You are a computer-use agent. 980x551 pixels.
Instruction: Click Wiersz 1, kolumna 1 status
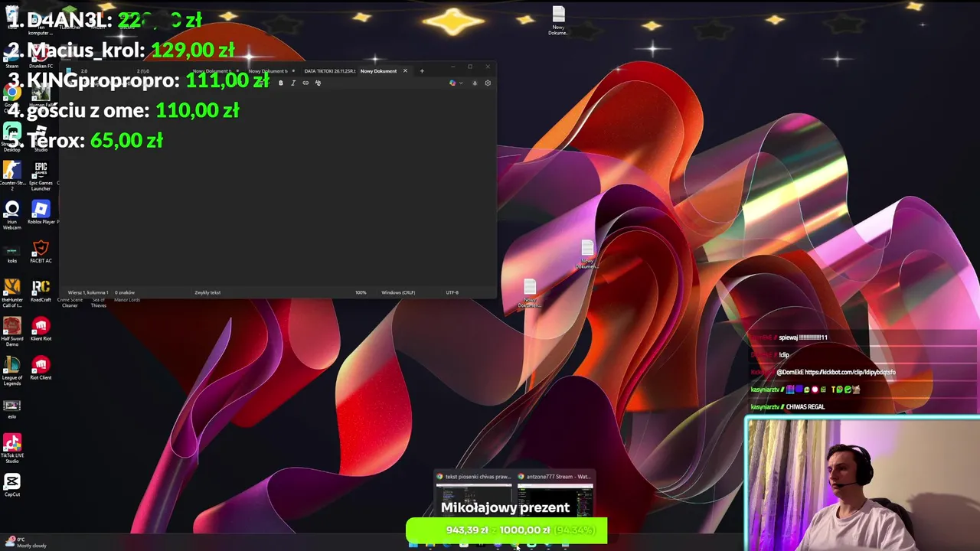point(88,292)
